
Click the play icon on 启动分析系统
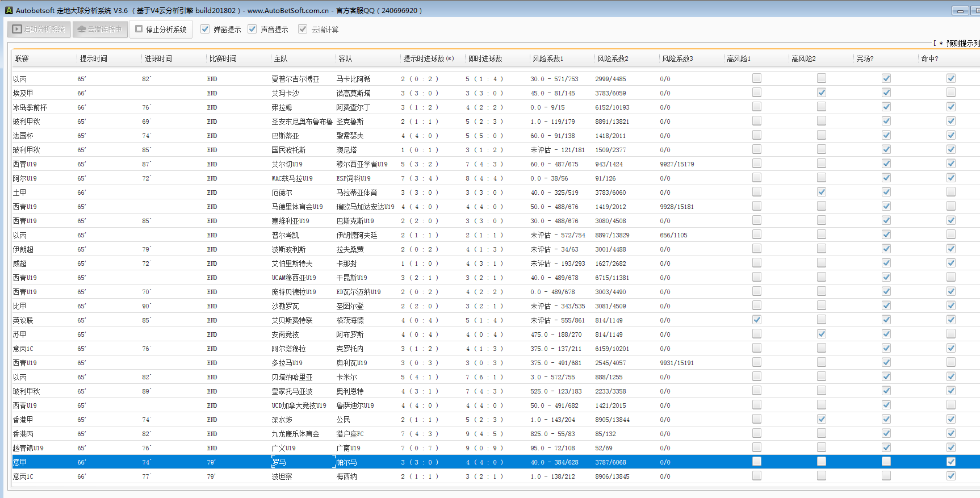click(17, 29)
